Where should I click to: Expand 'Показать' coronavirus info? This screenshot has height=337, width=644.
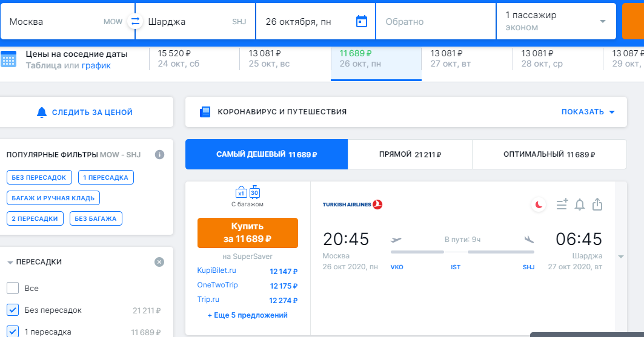[x=588, y=112]
